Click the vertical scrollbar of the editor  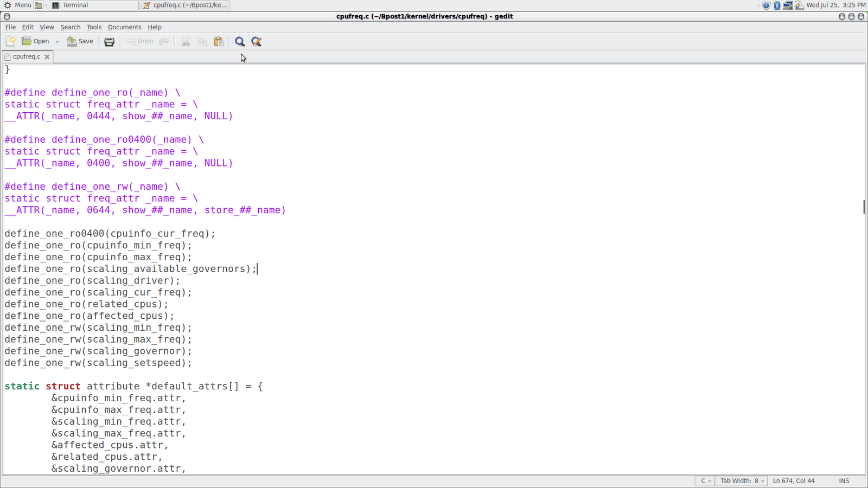point(864,206)
